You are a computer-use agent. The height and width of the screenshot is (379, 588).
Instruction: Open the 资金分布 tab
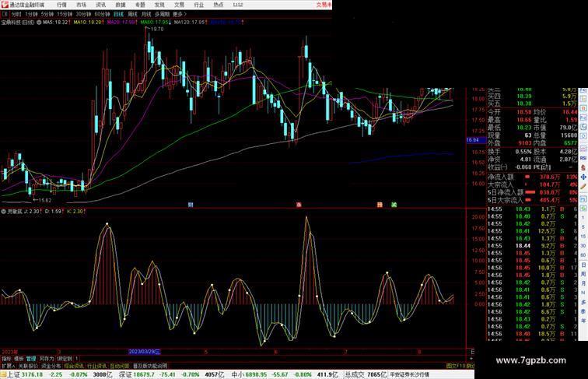(51, 366)
